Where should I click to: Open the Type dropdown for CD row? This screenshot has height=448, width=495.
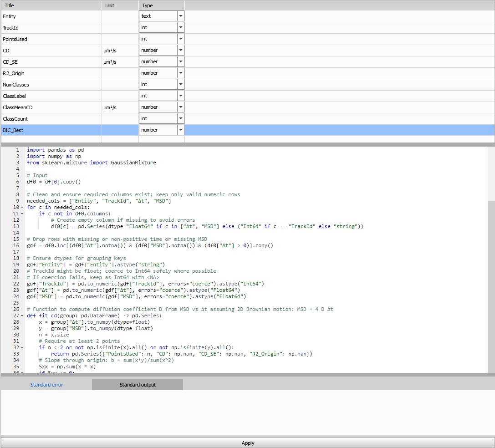(181, 50)
